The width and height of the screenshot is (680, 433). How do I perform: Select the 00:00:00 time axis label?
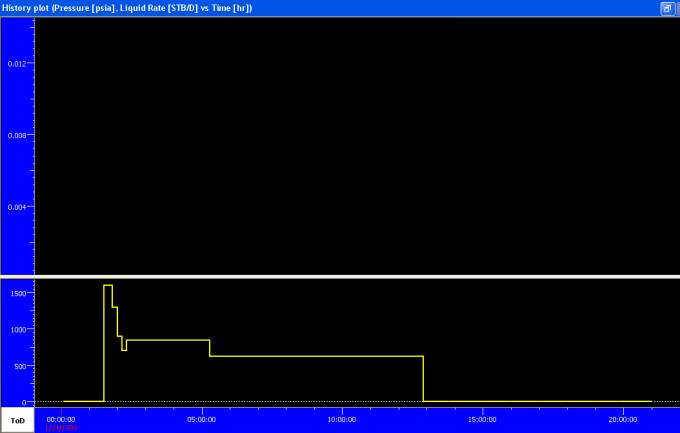[x=62, y=419]
